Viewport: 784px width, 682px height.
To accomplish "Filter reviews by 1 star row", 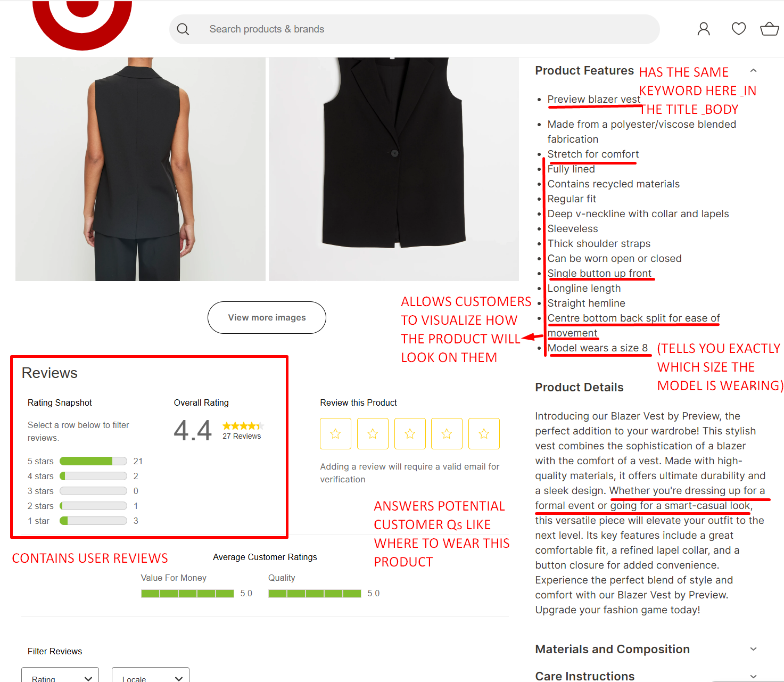I will [83, 521].
